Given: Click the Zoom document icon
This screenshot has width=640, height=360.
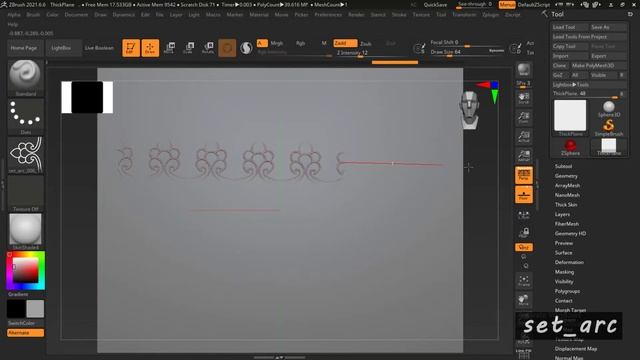Looking at the screenshot, I should [524, 118].
